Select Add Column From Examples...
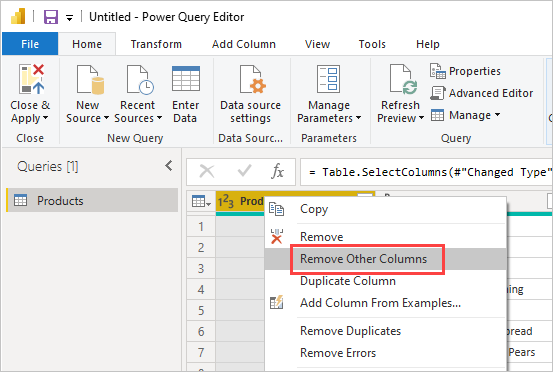553x372 pixels. coord(385,303)
